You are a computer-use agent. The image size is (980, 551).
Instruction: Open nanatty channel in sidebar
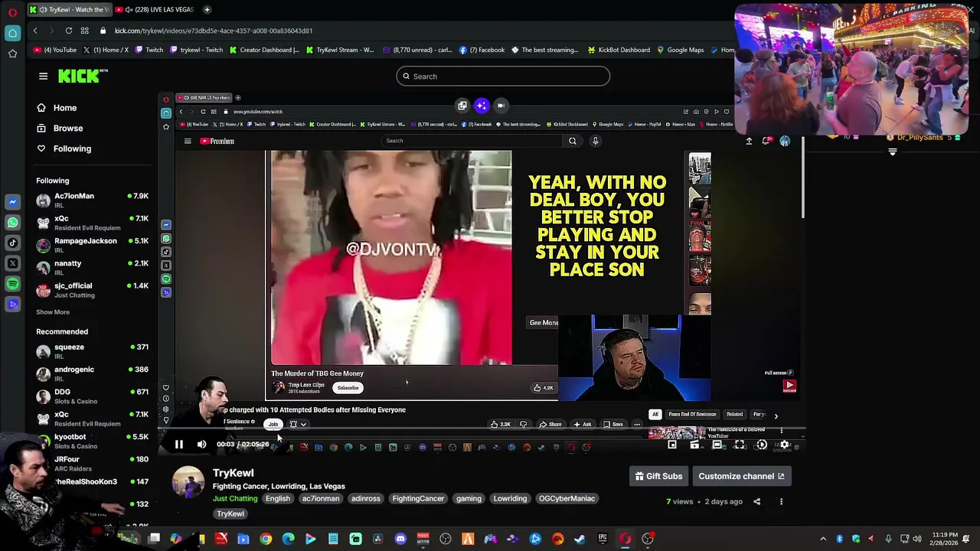[93, 268]
